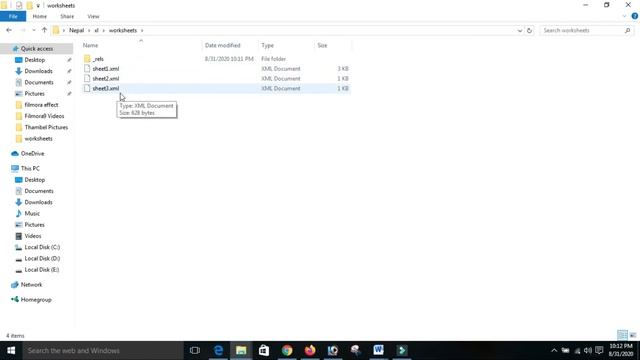Launch Microsoft Edge from taskbar

pos(218,350)
